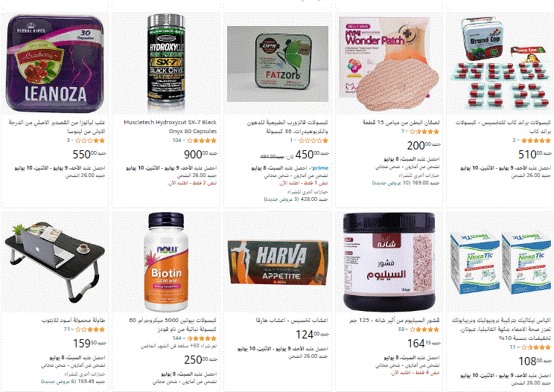
Task: Open the Hydroxycut SX-7 Black Onyx bottle image
Action: [166, 63]
